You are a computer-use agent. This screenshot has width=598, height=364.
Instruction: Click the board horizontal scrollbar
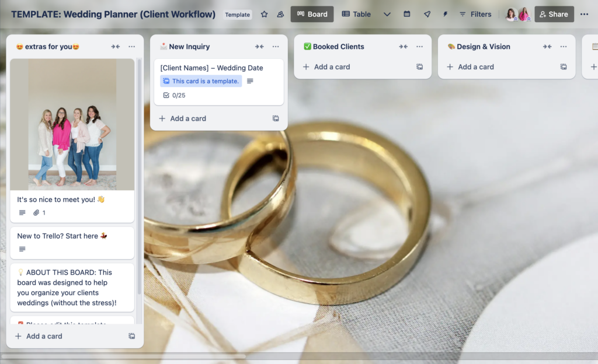pyautogui.click(x=124, y=356)
